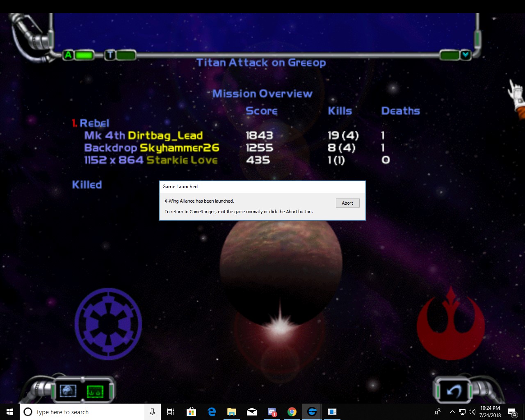Expand the chat panel with the down chevron

(466, 55)
